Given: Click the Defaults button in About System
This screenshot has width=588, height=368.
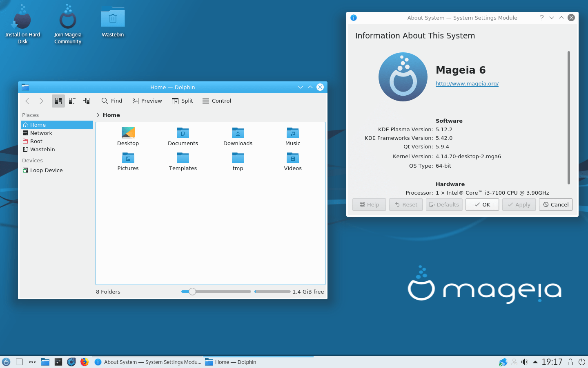Looking at the screenshot, I should click(444, 204).
